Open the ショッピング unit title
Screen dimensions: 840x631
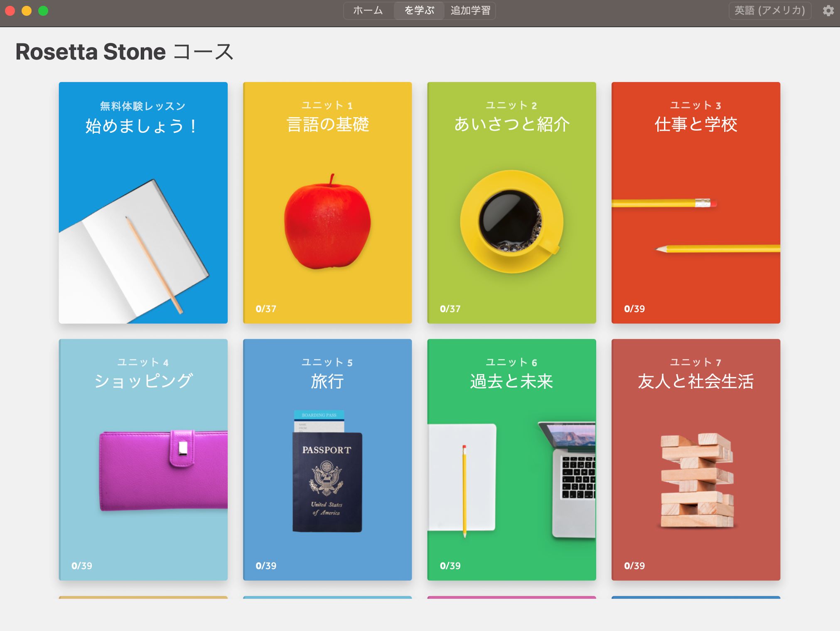coord(143,381)
